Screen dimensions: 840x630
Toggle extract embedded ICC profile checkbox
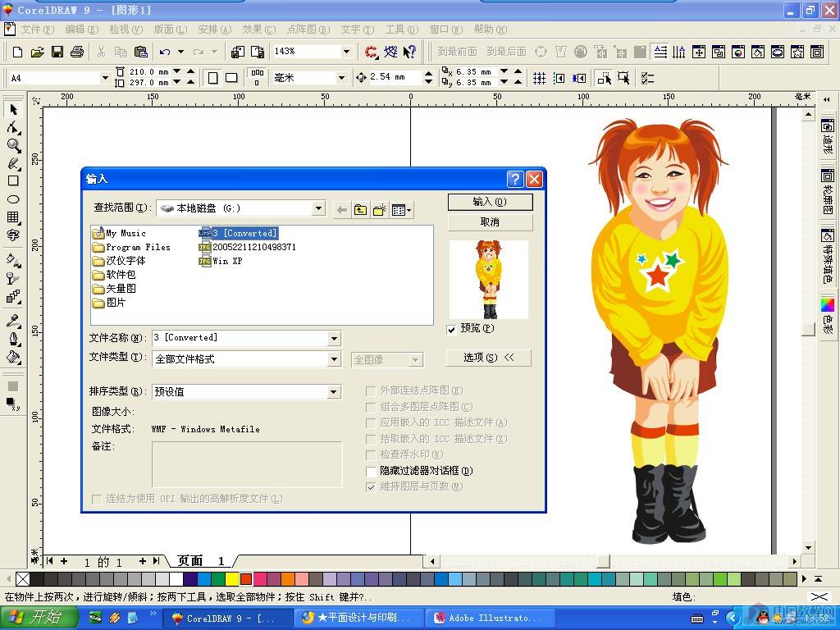[x=370, y=440]
